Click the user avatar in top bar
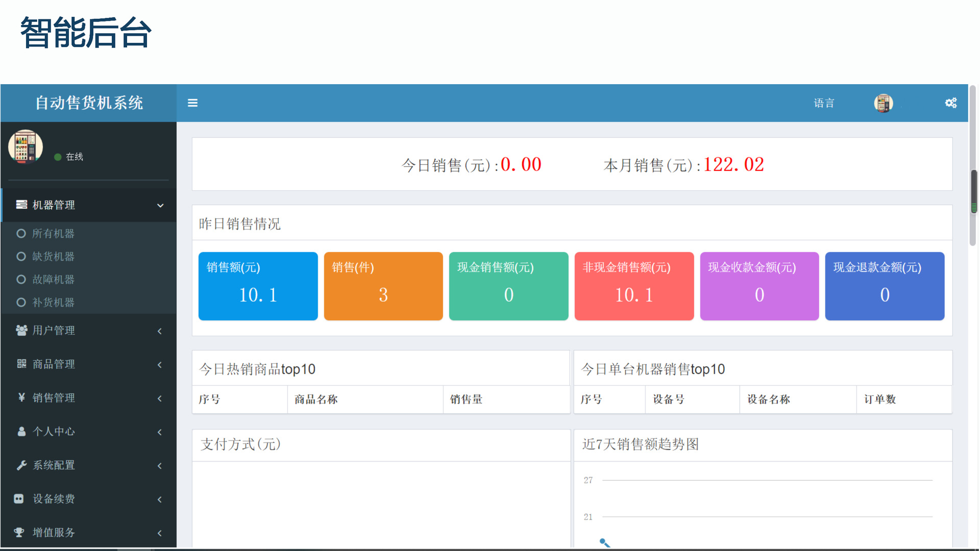 tap(883, 103)
